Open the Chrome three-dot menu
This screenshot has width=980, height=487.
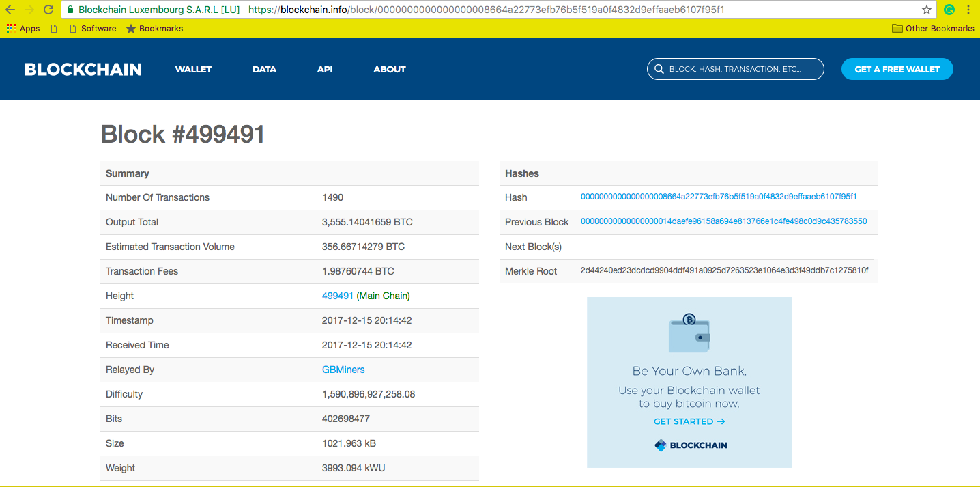point(968,10)
